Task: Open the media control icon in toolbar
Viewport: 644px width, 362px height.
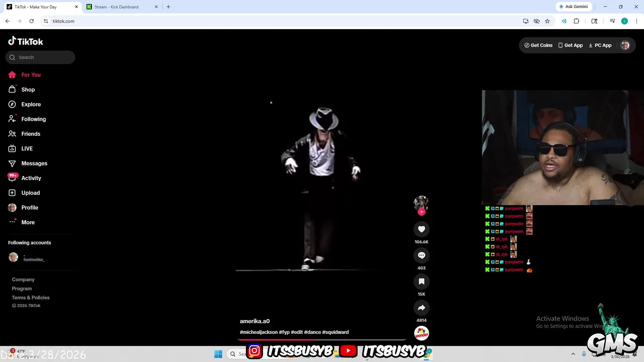Action: click(612, 21)
